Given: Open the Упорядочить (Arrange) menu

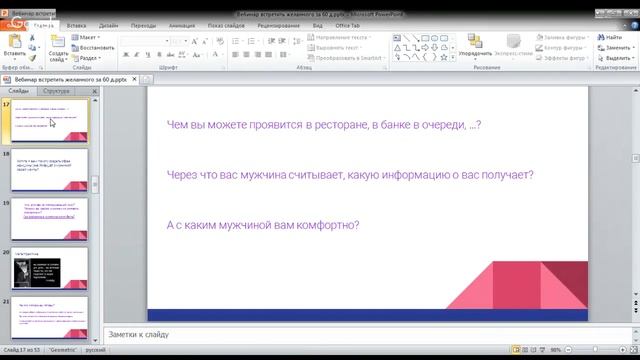Looking at the screenshot, I should (x=475, y=47).
